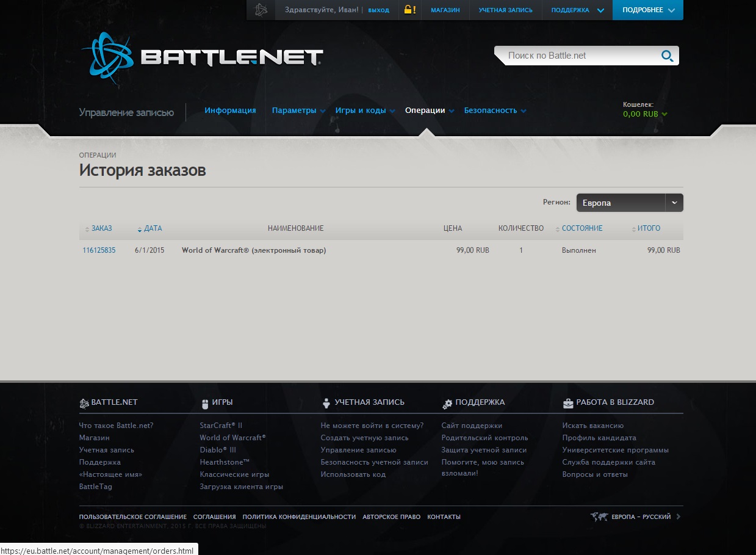Open World of Warcraft footer link
Viewport: 756px width, 555px height.
(x=233, y=438)
